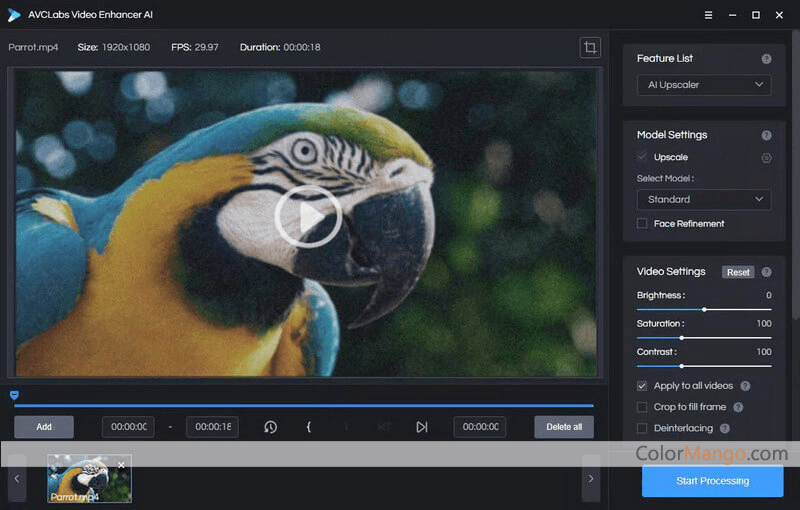This screenshot has height=510, width=800.
Task: Open the AI Upscaler feature dropdown
Action: (704, 85)
